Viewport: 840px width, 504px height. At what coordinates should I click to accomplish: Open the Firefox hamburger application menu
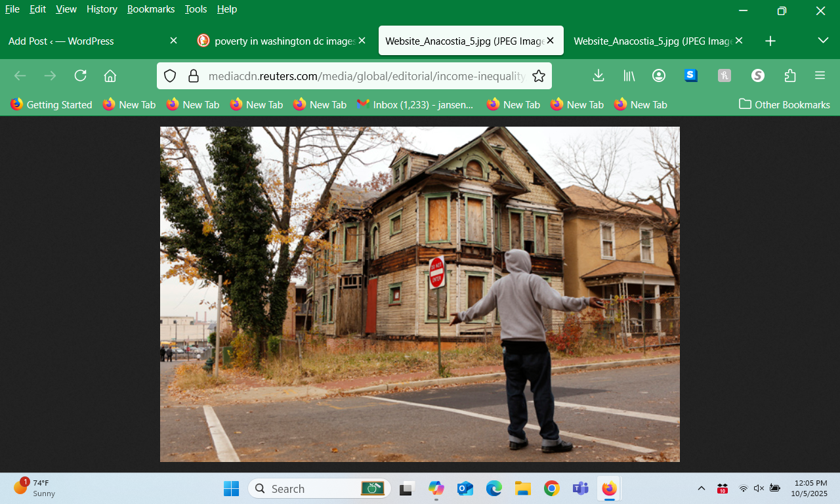[x=820, y=75]
